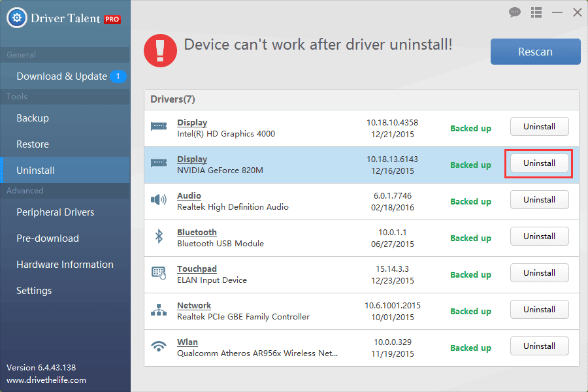Open Pre-download section
The height and width of the screenshot is (392, 588).
coord(65,238)
